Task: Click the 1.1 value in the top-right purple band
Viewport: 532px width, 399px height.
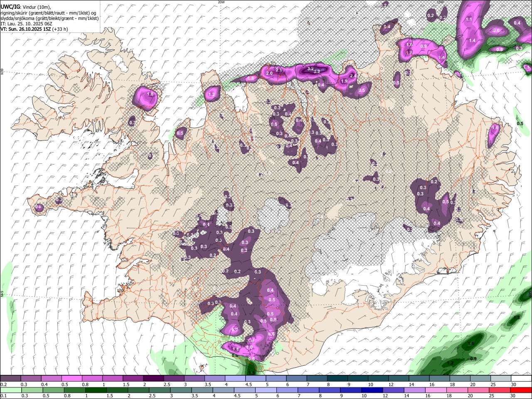Action: (469, 20)
